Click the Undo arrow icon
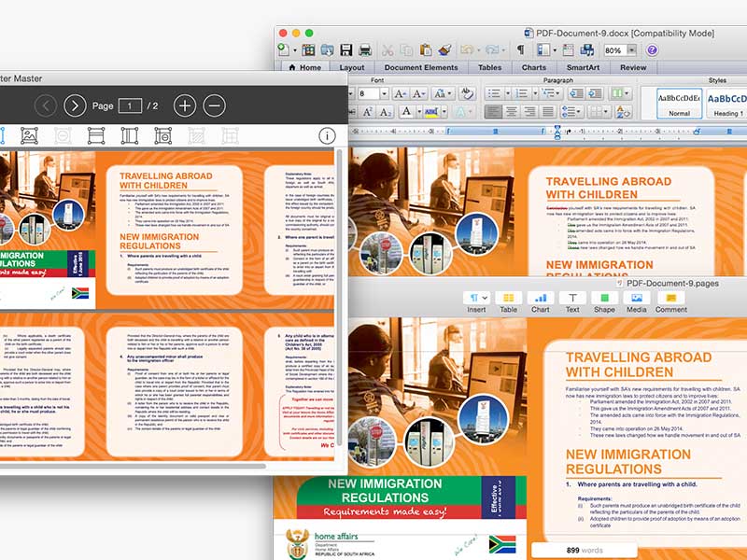Screen dimensions: 747x560 467,49
